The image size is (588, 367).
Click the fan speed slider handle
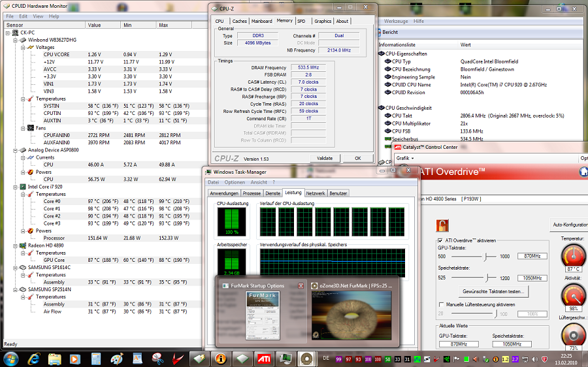coord(496,313)
